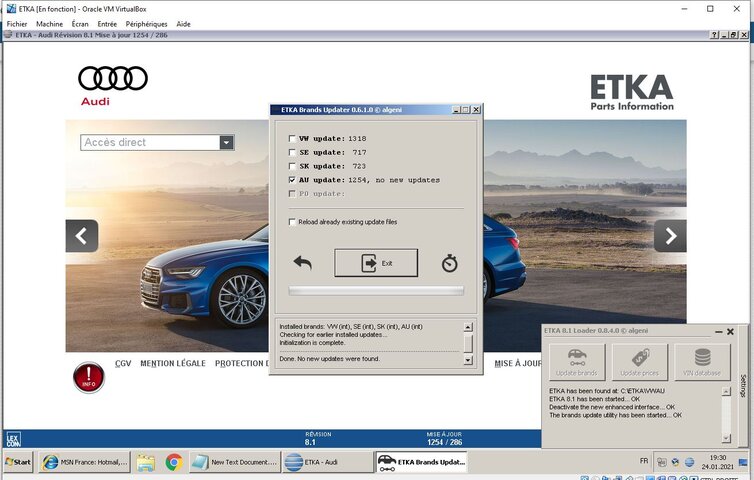Show previous slide with left arrow
Image resolution: width=754 pixels, height=480 pixels.
coord(82,236)
